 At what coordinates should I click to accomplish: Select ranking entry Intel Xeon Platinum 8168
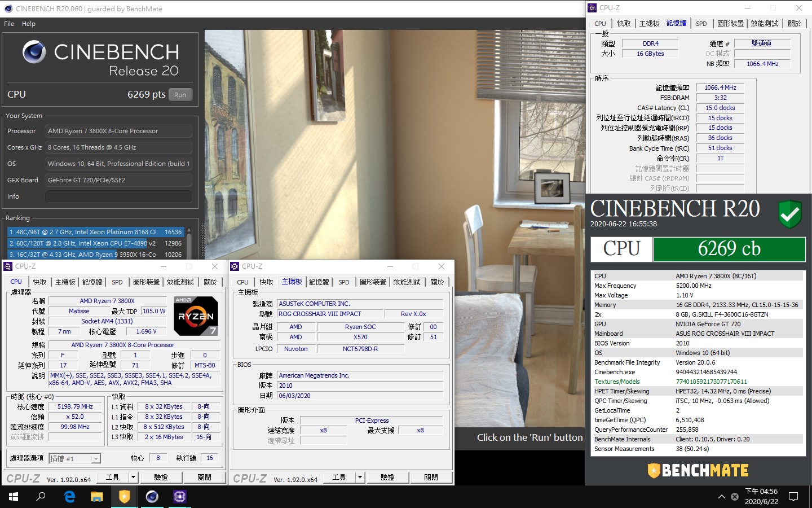95,232
